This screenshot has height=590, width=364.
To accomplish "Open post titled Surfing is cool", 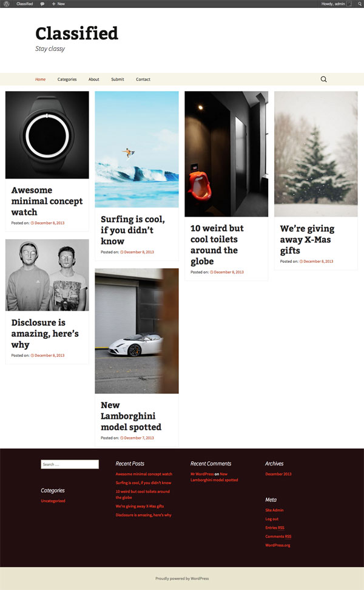I will (x=133, y=230).
